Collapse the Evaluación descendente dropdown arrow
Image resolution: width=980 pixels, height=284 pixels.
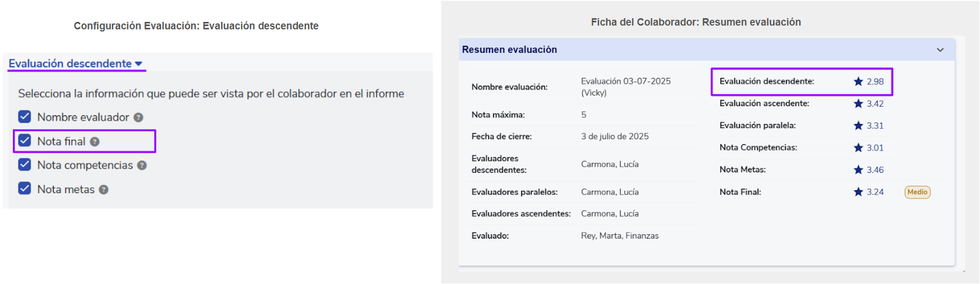pyautogui.click(x=138, y=64)
